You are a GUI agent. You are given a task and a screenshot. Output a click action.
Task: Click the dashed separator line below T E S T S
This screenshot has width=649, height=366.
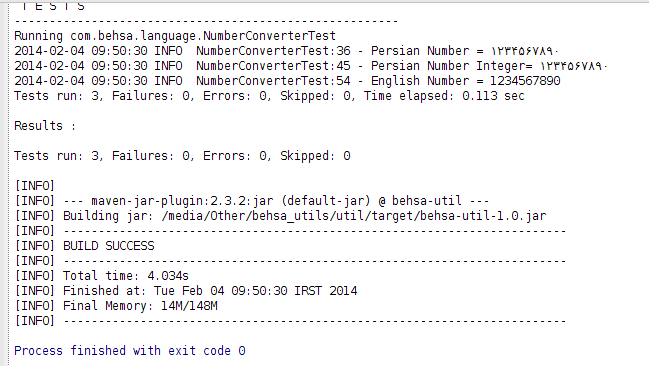(x=206, y=21)
